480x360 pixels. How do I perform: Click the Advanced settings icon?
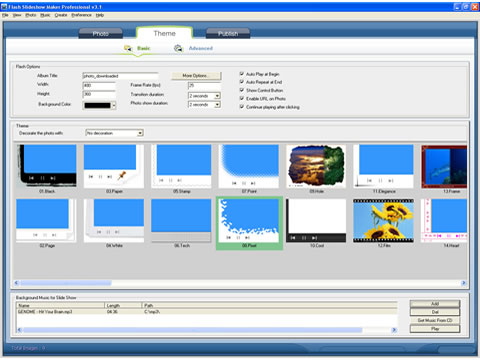pyautogui.click(x=178, y=48)
